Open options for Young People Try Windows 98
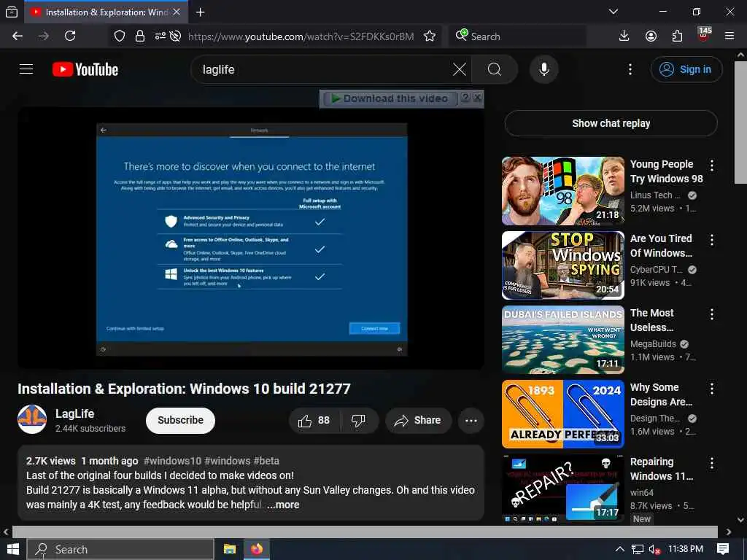The width and height of the screenshot is (747, 560). [712, 166]
